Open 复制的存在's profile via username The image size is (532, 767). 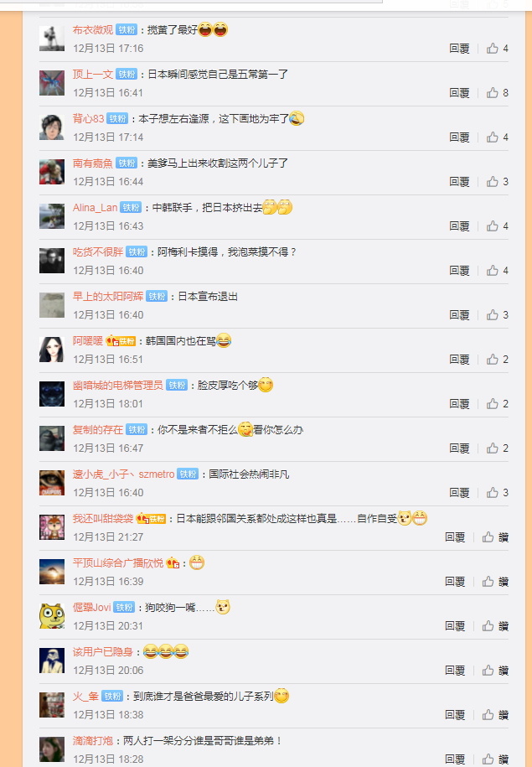click(x=98, y=429)
